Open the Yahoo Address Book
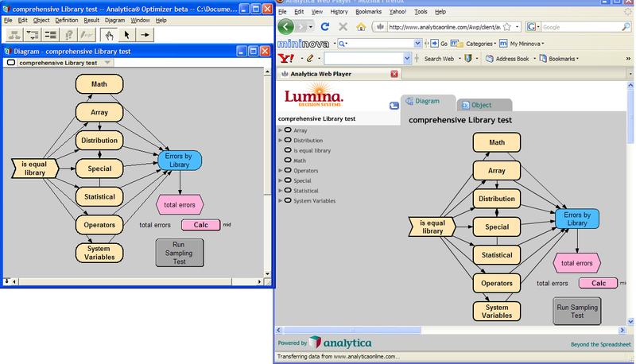Viewport: 636px width, 364px height. (x=508, y=59)
